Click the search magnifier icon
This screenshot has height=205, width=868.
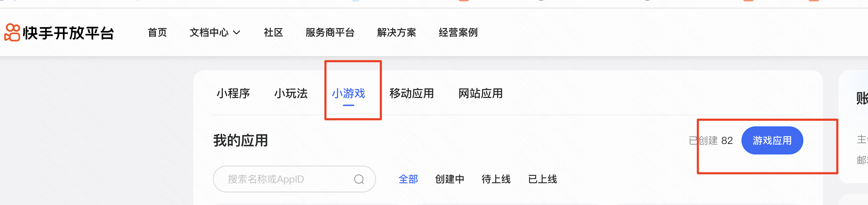pyautogui.click(x=359, y=179)
